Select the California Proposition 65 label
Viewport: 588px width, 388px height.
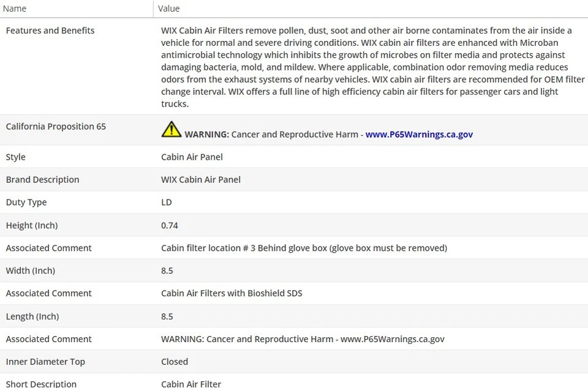click(x=56, y=127)
